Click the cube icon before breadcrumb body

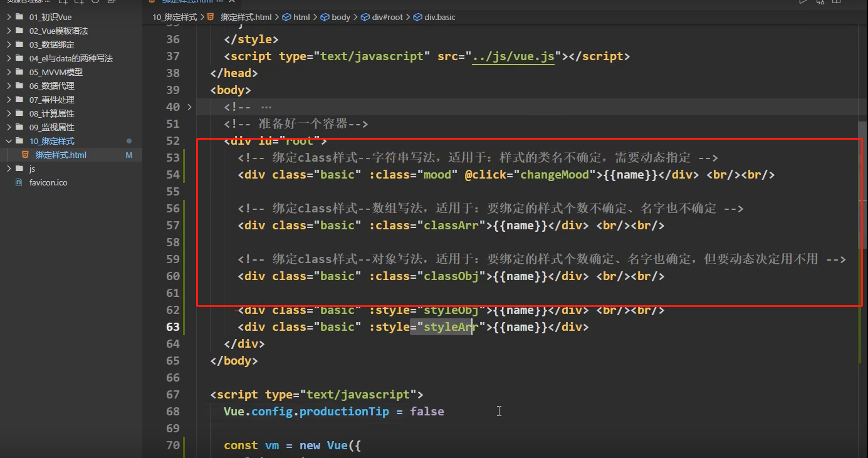[x=325, y=17]
